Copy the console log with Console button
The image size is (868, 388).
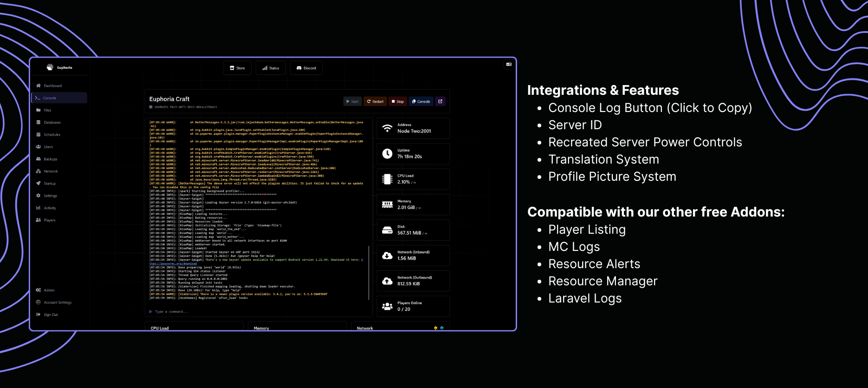[421, 101]
